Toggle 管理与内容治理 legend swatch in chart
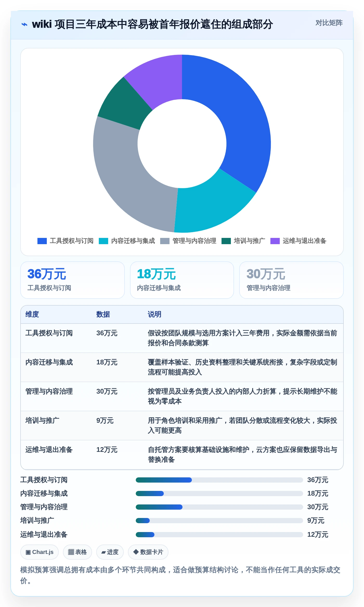The width and height of the screenshot is (364, 607). (165, 241)
